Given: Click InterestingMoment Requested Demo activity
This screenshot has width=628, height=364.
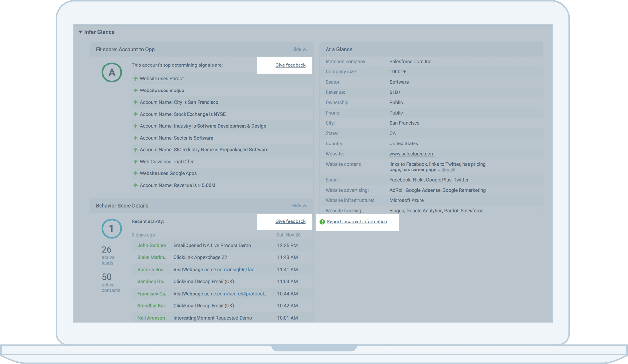Looking at the screenshot, I should pos(213,318).
